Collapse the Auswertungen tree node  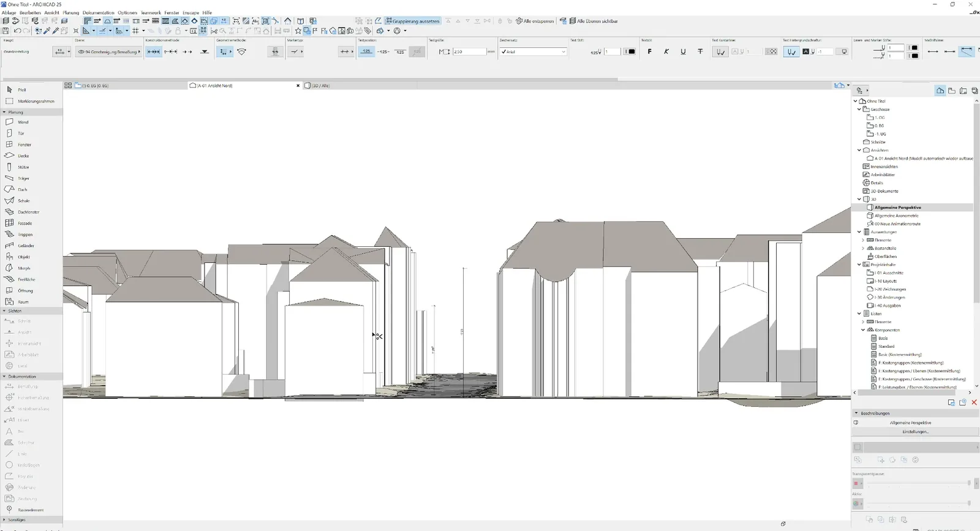pyautogui.click(x=859, y=232)
